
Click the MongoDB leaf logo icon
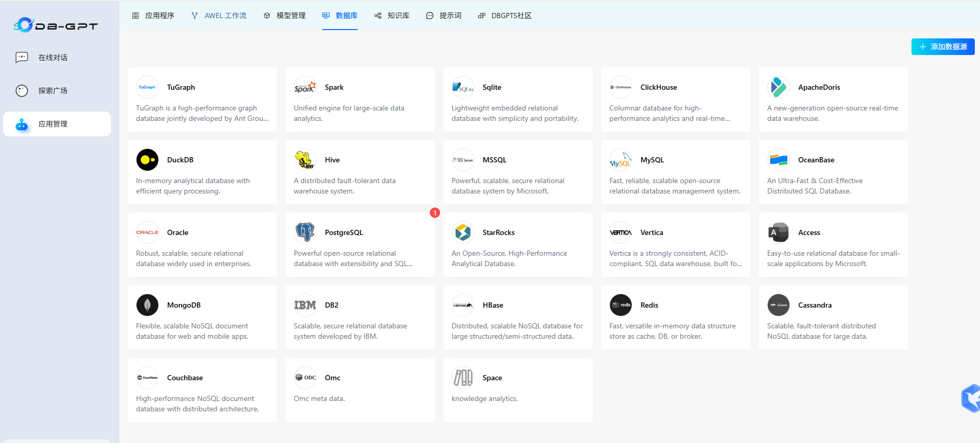click(x=147, y=305)
